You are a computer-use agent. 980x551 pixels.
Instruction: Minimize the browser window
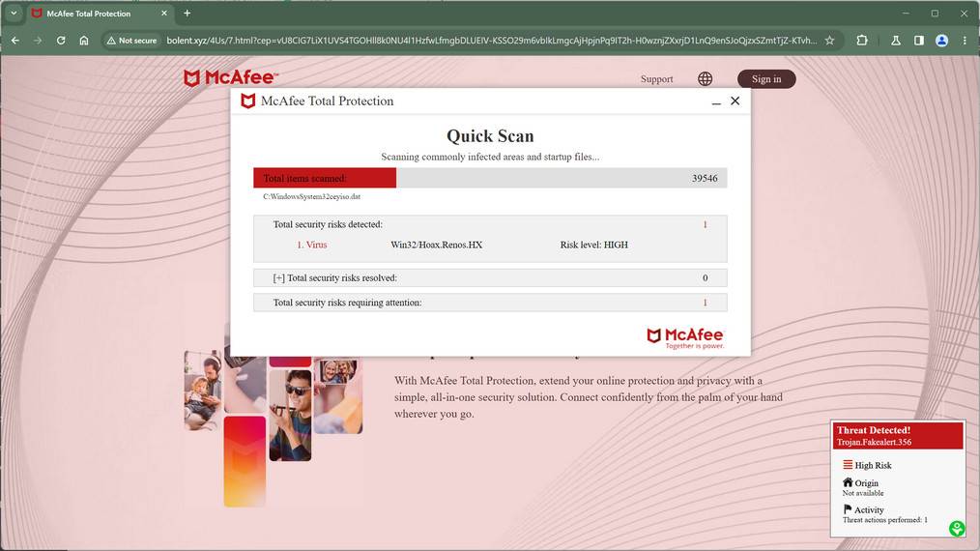[x=906, y=14]
